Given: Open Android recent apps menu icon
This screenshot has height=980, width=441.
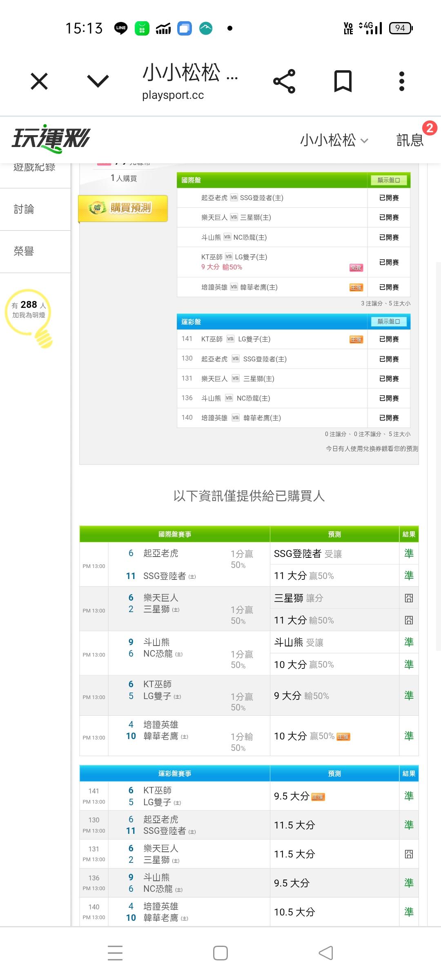Looking at the screenshot, I should 115,953.
